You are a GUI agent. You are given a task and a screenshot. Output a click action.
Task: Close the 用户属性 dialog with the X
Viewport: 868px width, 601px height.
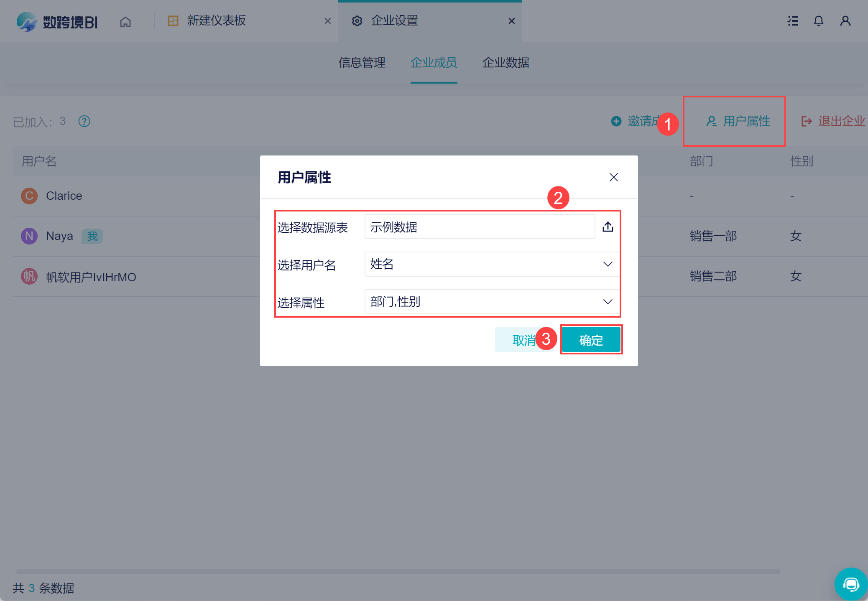point(613,177)
